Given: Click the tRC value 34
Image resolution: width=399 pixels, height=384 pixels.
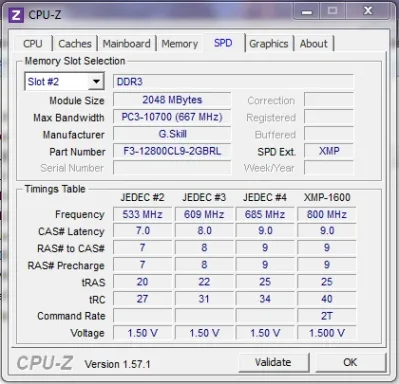Looking at the screenshot, I should click(265, 299).
